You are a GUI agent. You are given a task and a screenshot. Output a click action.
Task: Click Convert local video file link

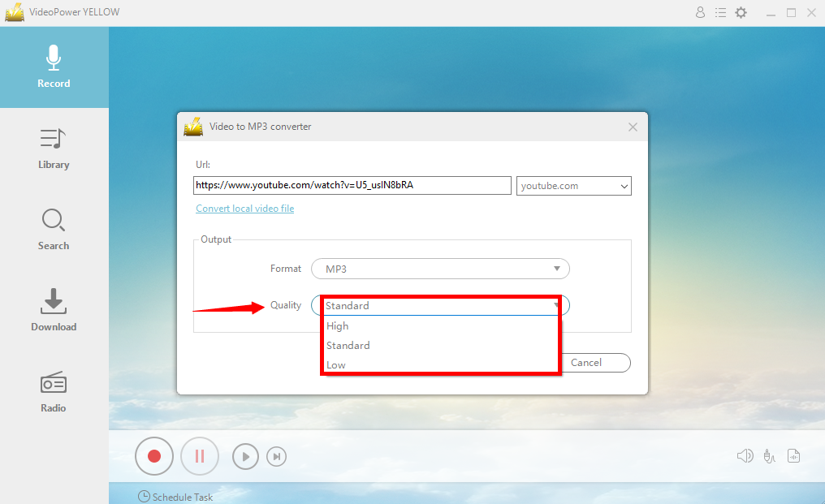[245, 209]
